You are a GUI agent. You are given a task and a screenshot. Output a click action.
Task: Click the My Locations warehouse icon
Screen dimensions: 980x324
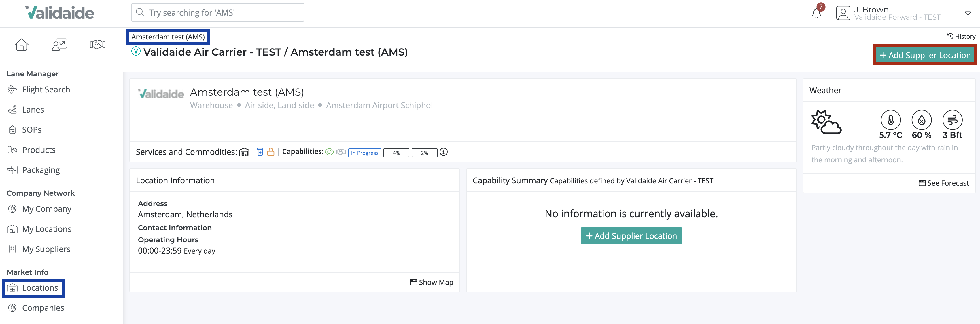click(x=12, y=229)
